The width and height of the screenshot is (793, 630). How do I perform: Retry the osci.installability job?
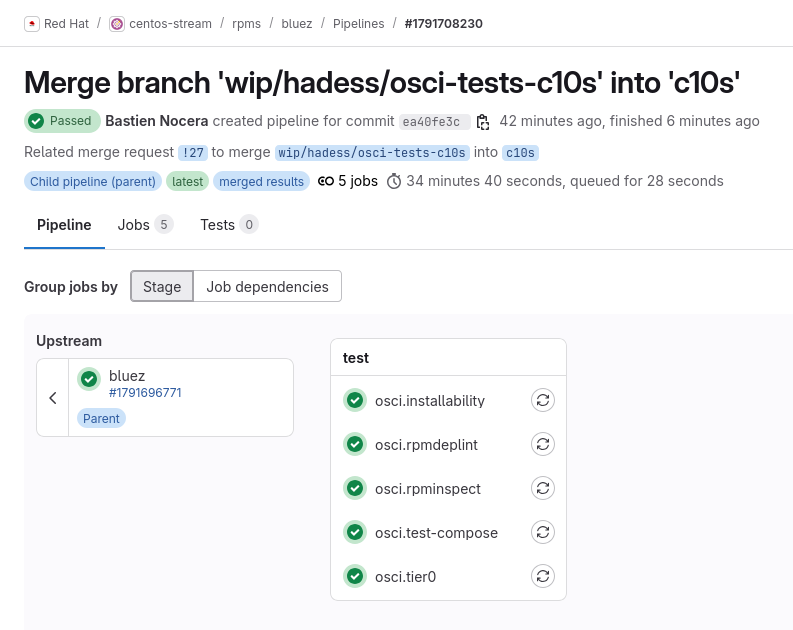[542, 401]
